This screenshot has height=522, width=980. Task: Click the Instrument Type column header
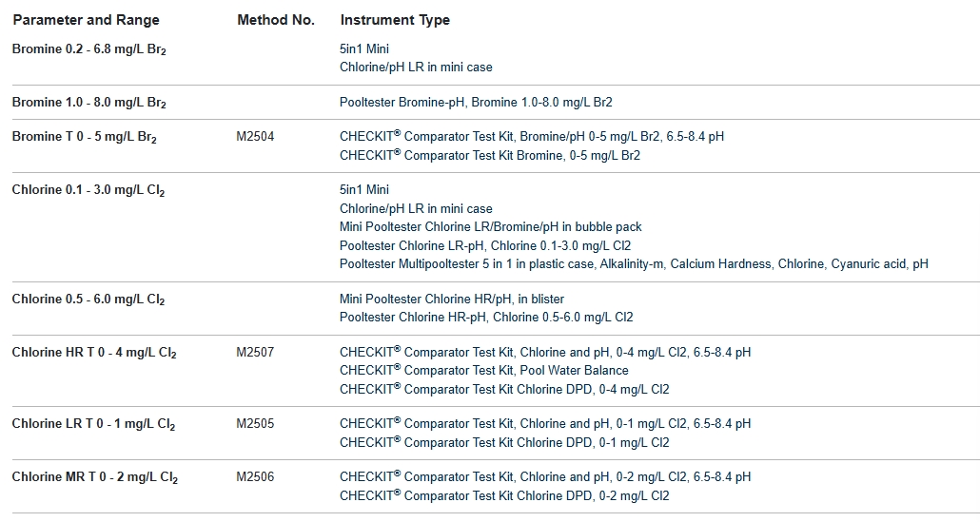(x=395, y=20)
